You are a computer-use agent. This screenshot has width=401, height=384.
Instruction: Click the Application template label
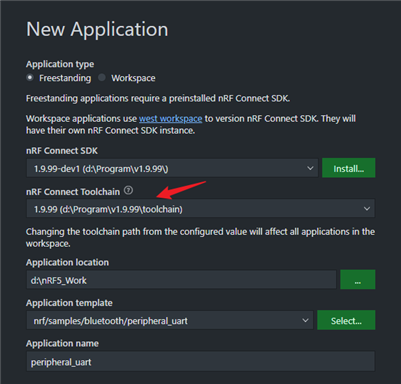[69, 303]
